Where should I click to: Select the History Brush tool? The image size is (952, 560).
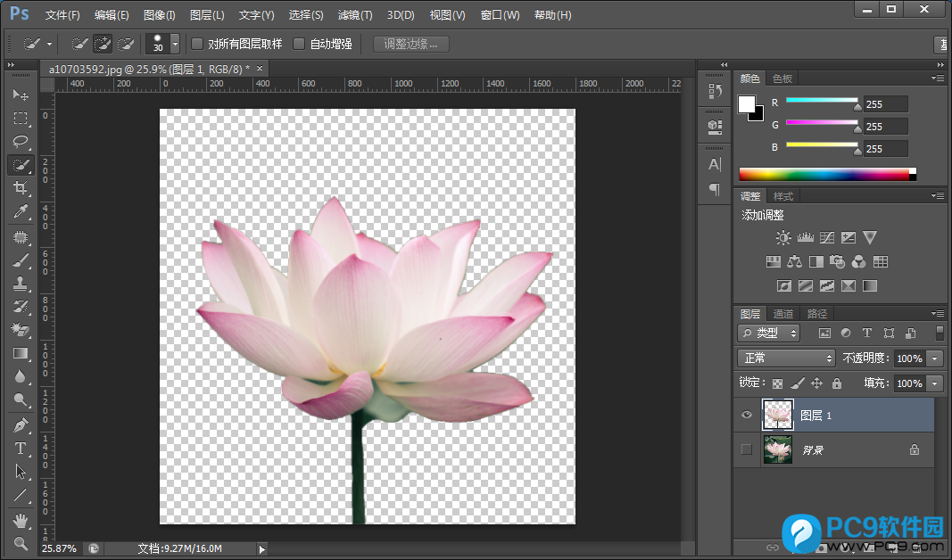click(x=21, y=307)
